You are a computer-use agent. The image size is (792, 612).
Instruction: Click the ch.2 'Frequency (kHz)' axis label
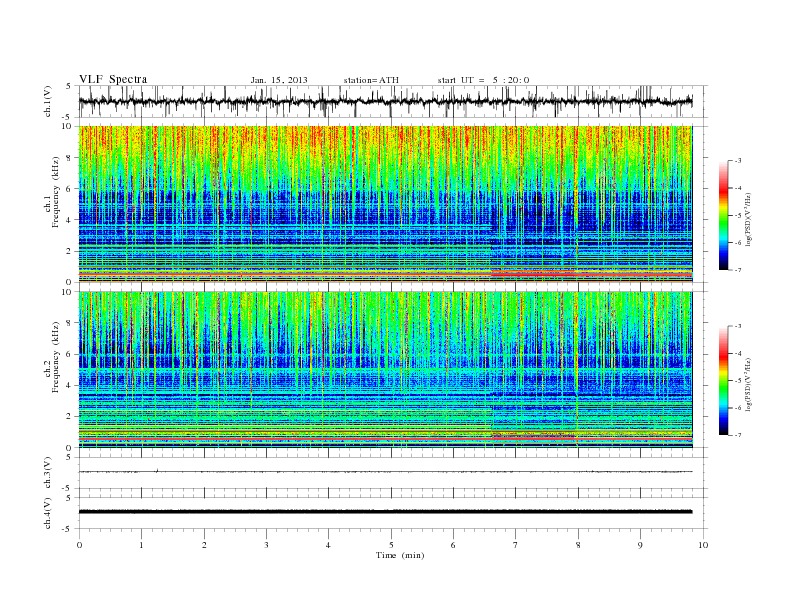coord(56,357)
